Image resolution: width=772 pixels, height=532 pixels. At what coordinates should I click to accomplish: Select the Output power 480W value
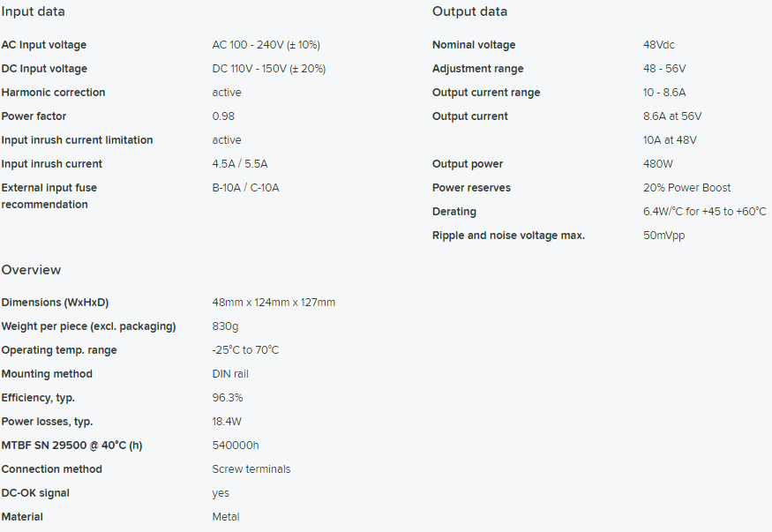[658, 164]
